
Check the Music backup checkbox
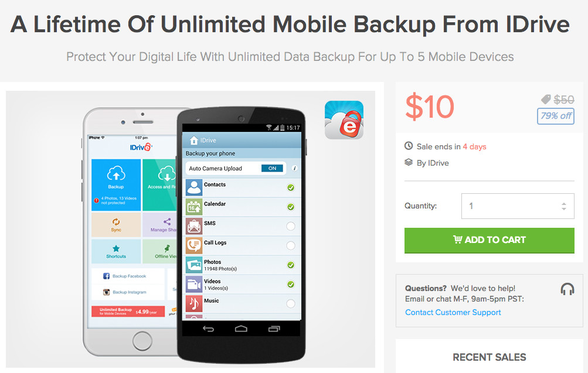point(291,304)
